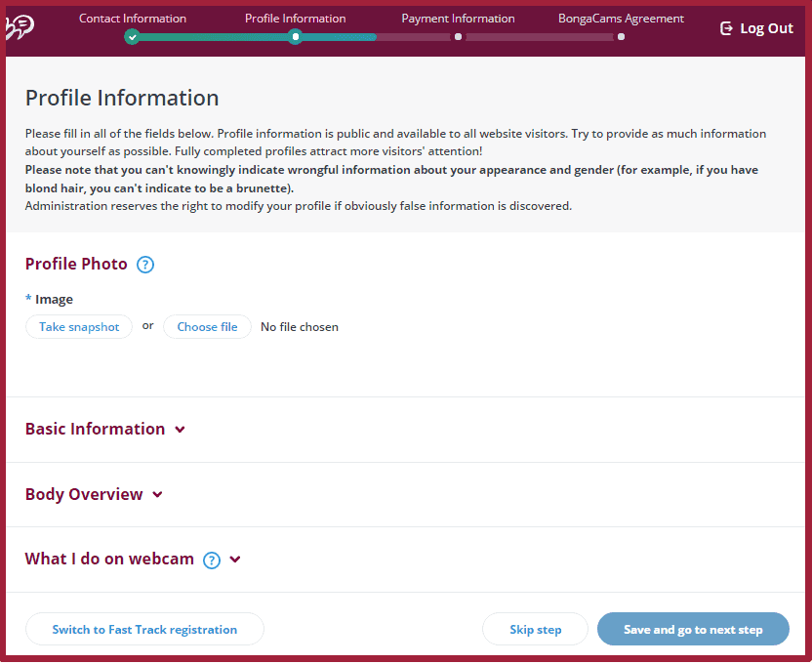Click the Take snapshot button
This screenshot has height=664, width=812.
click(x=78, y=326)
